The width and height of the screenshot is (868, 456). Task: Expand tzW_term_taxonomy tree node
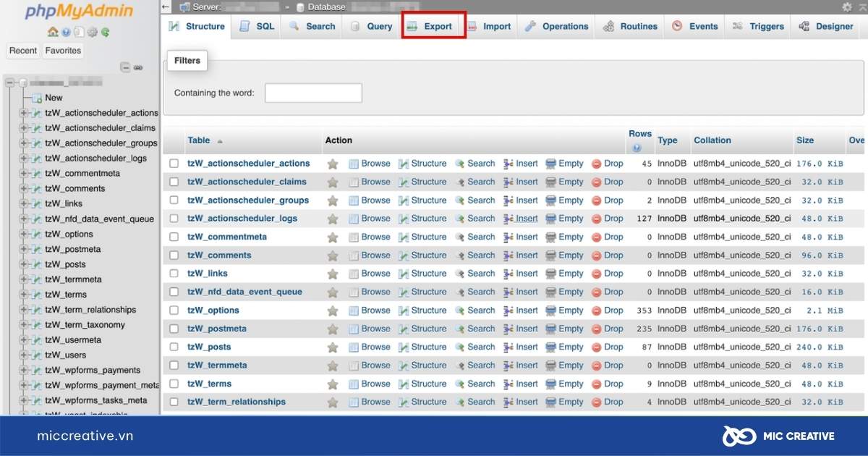[24, 325]
